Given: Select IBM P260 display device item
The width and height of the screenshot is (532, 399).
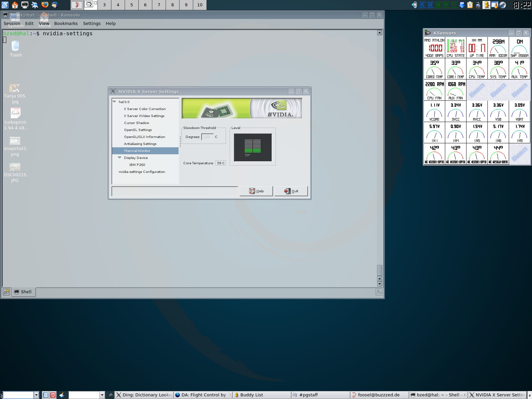Looking at the screenshot, I should tap(137, 165).
